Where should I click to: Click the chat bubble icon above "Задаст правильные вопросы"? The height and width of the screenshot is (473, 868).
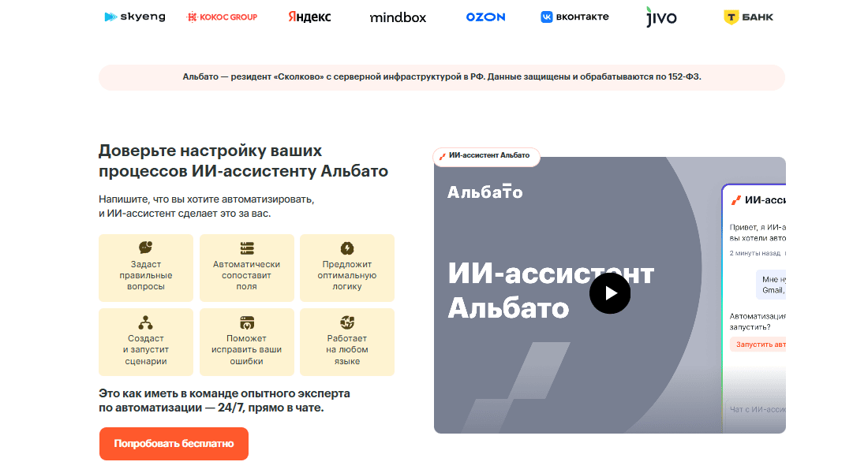coord(146,248)
